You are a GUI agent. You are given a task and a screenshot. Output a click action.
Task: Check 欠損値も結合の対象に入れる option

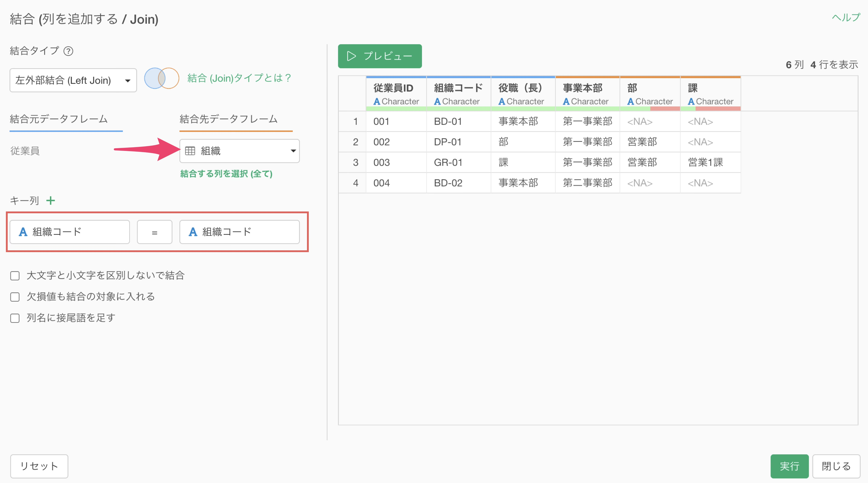click(15, 297)
